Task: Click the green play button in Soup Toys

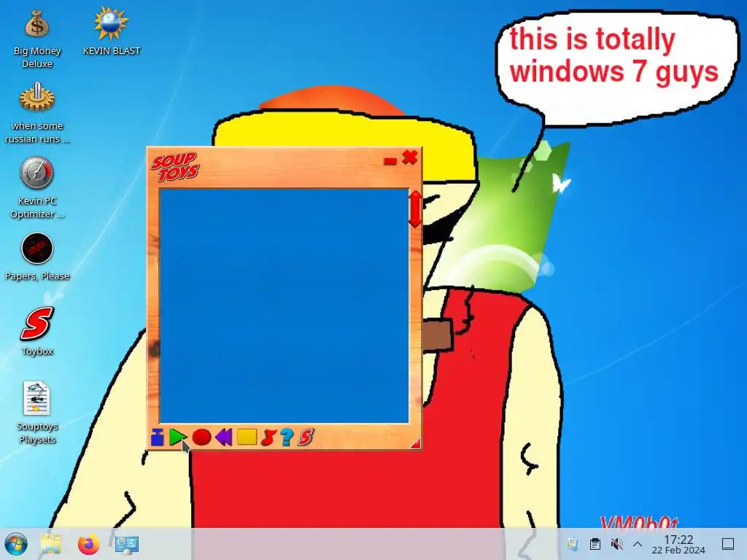Action: 178,437
